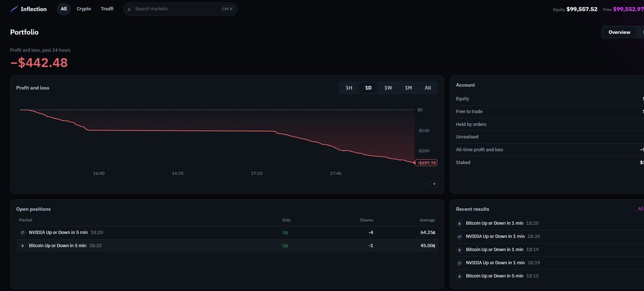Click the Market column header
The image size is (644, 291).
coord(26,220)
